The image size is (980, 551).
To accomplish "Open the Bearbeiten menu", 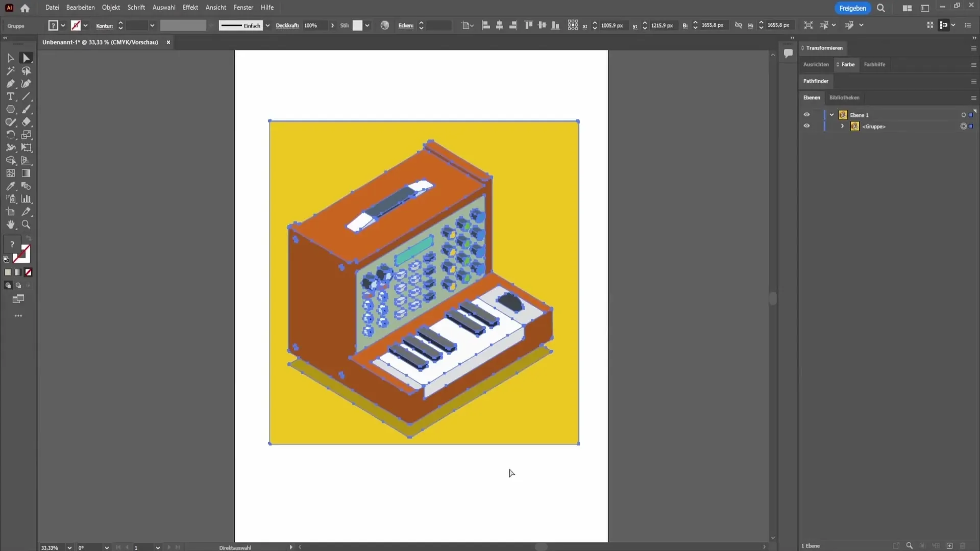I will click(80, 8).
